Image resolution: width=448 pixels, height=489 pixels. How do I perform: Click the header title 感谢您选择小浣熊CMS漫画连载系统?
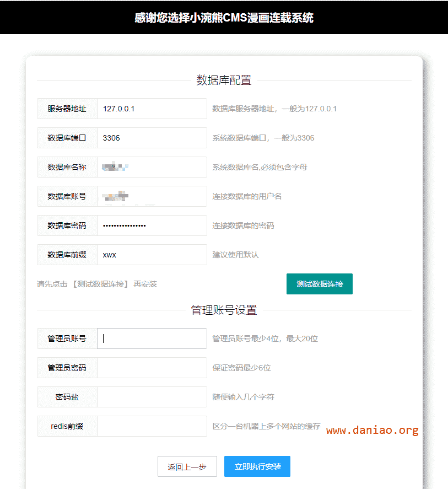(x=224, y=18)
